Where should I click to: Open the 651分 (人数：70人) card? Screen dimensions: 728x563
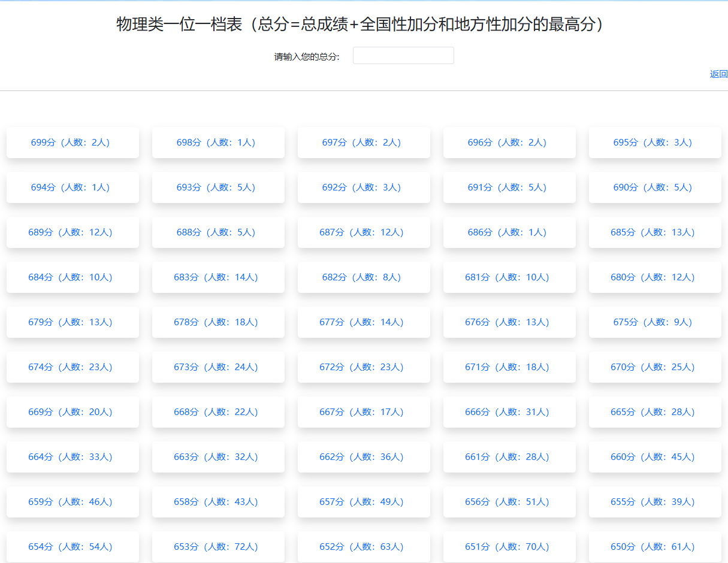[509, 547]
